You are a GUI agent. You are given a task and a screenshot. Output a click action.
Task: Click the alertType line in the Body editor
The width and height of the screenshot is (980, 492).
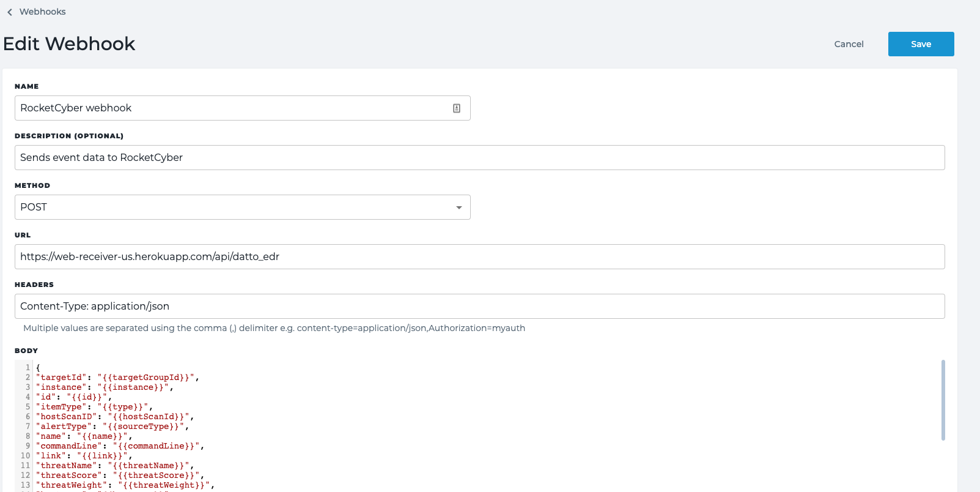pos(112,427)
